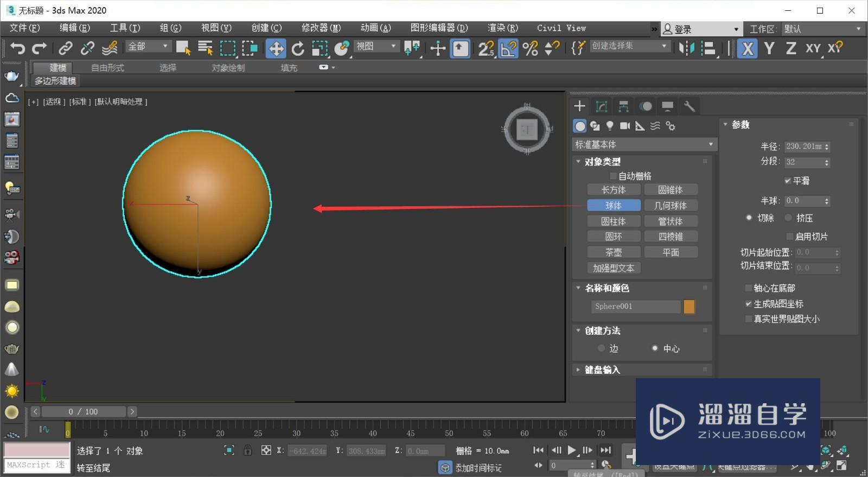Viewport: 868px width, 477px height.
Task: Open the Modify panel tab icon
Action: 601,106
